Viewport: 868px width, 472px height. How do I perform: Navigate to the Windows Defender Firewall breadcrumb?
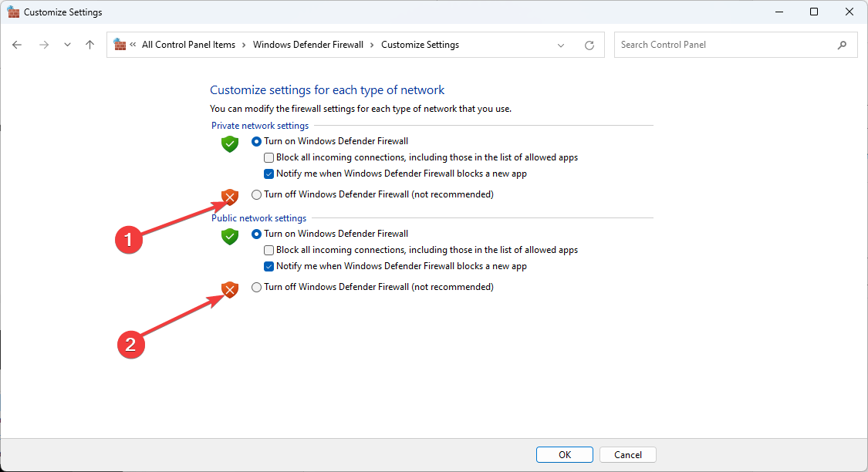click(308, 45)
